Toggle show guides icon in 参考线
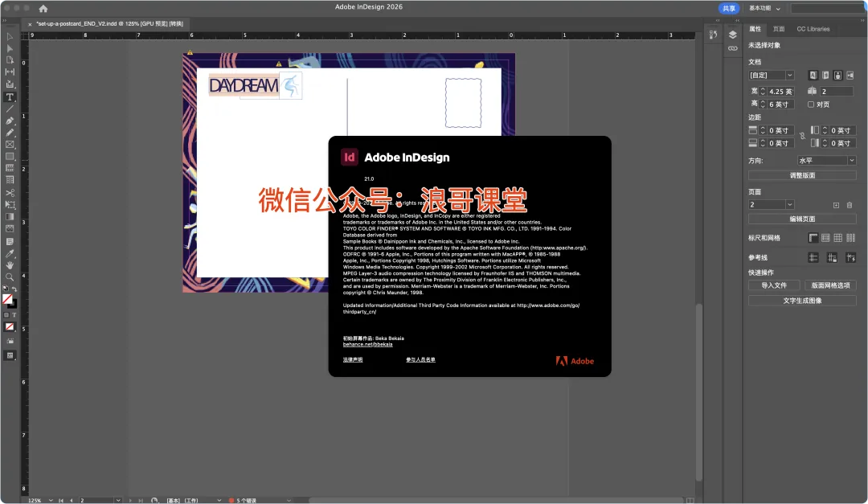Screen dimensions: 868x504 point(813,257)
